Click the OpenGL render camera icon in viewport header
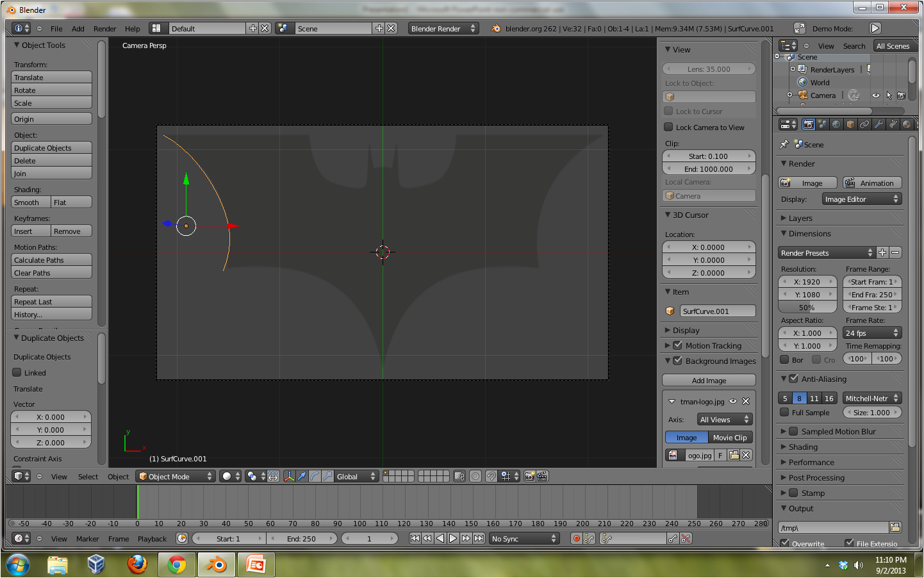The width and height of the screenshot is (924, 578). pyautogui.click(x=529, y=476)
